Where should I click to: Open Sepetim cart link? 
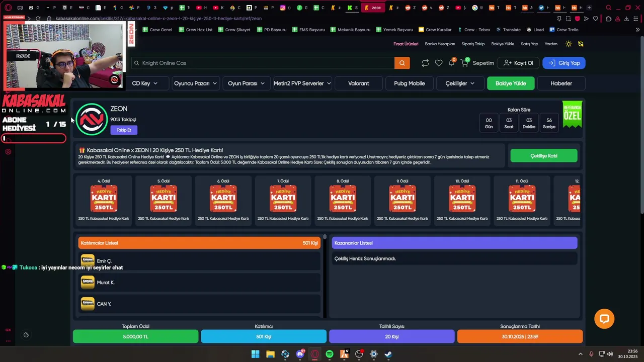[484, 63]
